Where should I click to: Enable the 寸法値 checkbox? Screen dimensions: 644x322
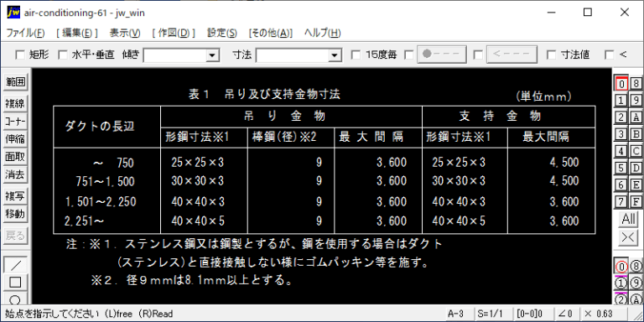pos(552,55)
